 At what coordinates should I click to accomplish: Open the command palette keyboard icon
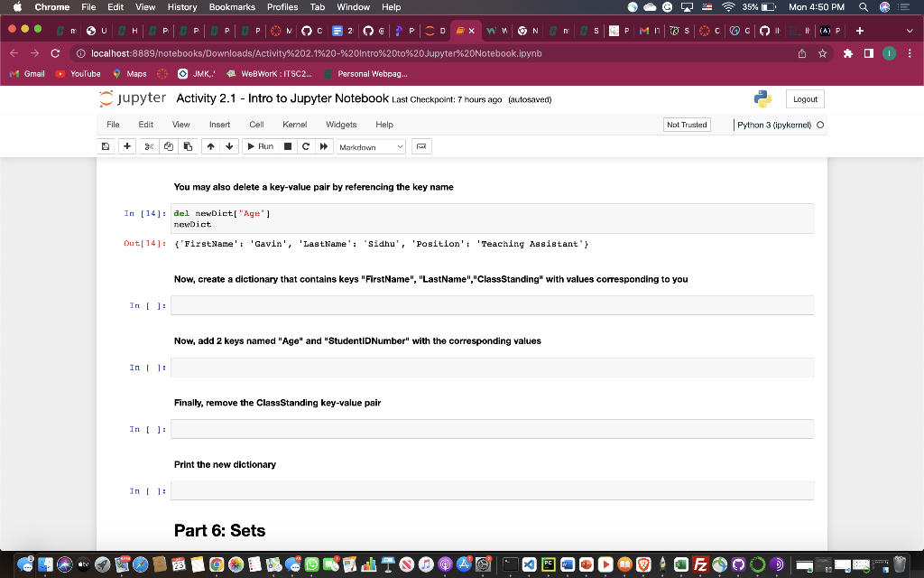click(x=421, y=146)
